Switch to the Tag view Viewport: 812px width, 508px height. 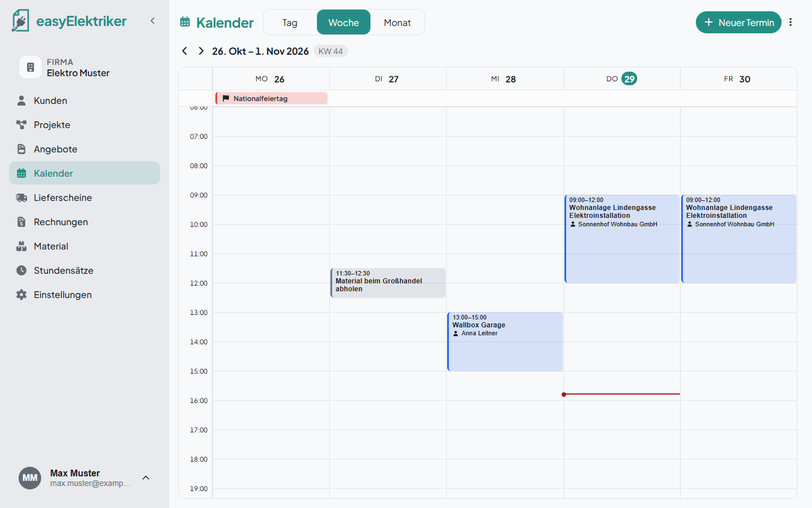tap(290, 23)
